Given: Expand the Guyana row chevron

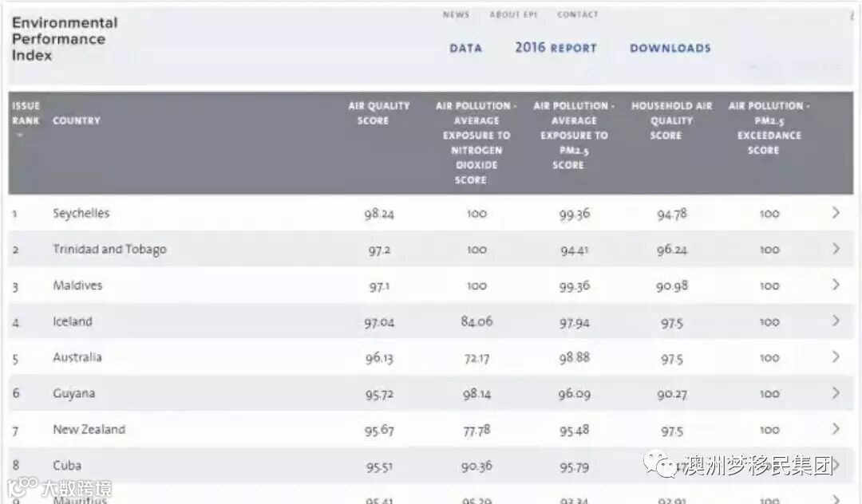Looking at the screenshot, I should [x=836, y=393].
